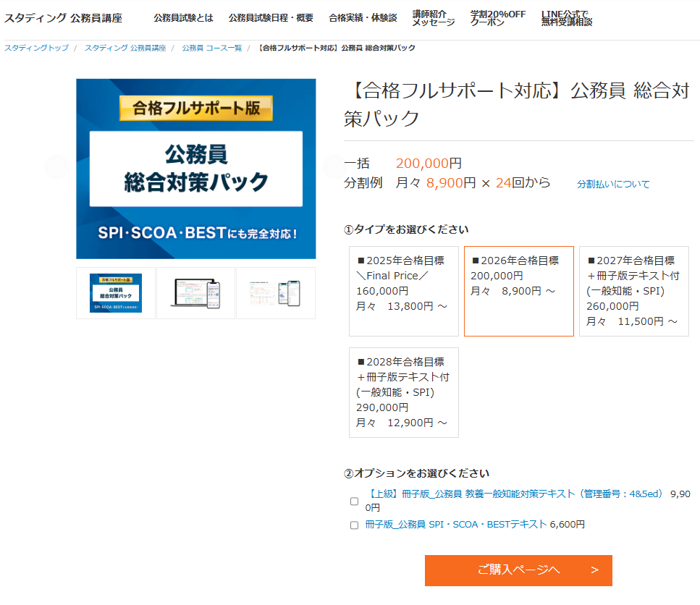Check the 【上級】冊子版 教養一般知能対策テキスト option
Image resolution: width=700 pixels, height=605 pixels.
[355, 501]
